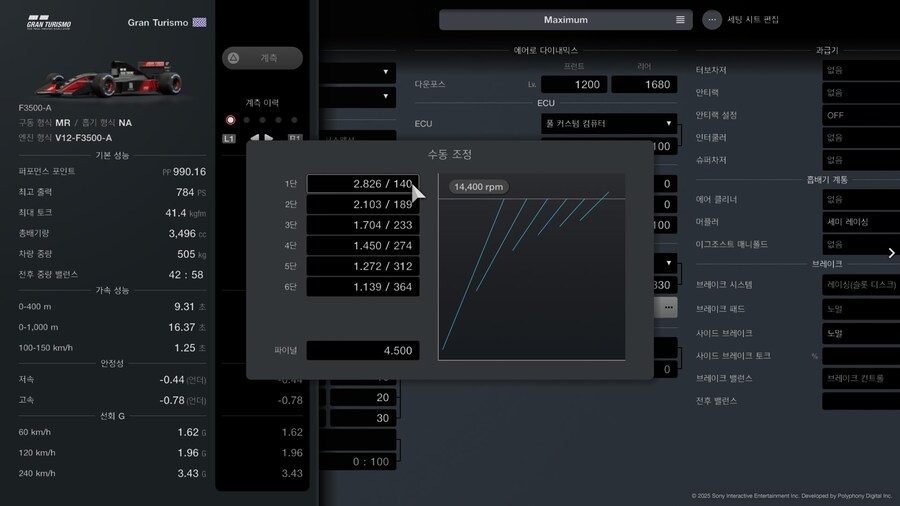The height and width of the screenshot is (506, 900).
Task: Open the ECU 풀 커스텀 컴퓨터 dropdown
Action: (609, 123)
